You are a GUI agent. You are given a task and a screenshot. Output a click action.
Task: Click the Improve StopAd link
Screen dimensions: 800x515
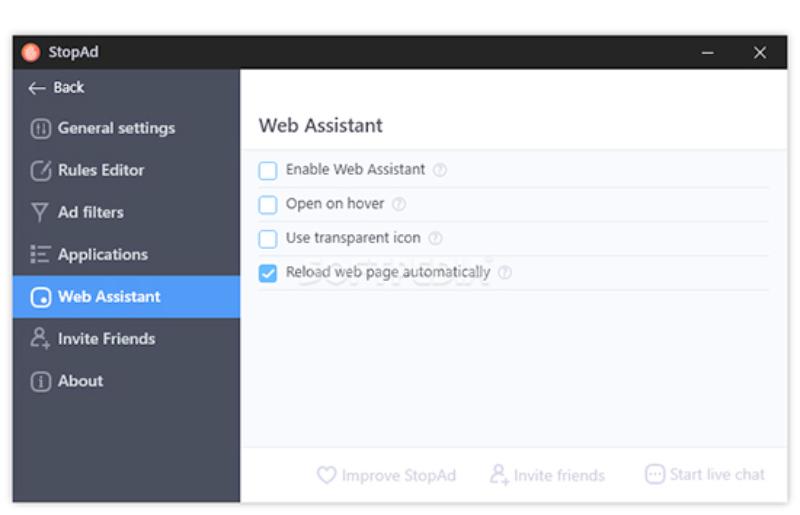(386, 475)
